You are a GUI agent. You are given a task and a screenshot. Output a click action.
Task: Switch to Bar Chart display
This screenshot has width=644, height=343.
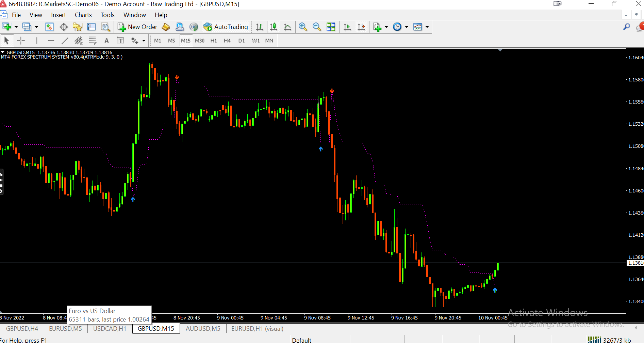[x=260, y=27]
